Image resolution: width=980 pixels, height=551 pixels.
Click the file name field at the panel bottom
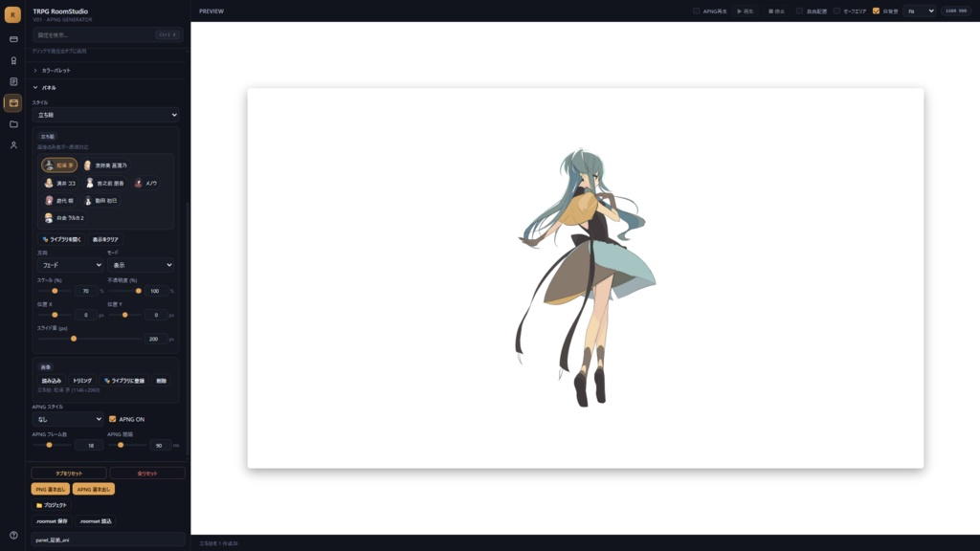click(x=107, y=540)
